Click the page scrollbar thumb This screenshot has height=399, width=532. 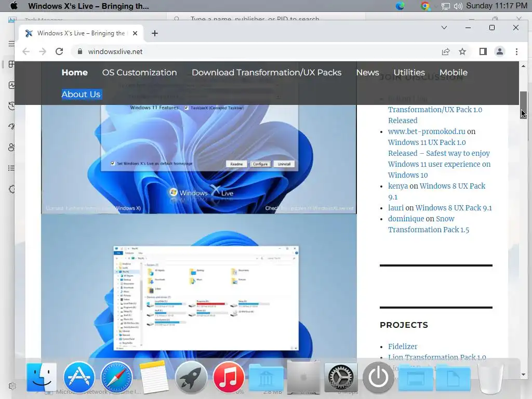coord(524,105)
